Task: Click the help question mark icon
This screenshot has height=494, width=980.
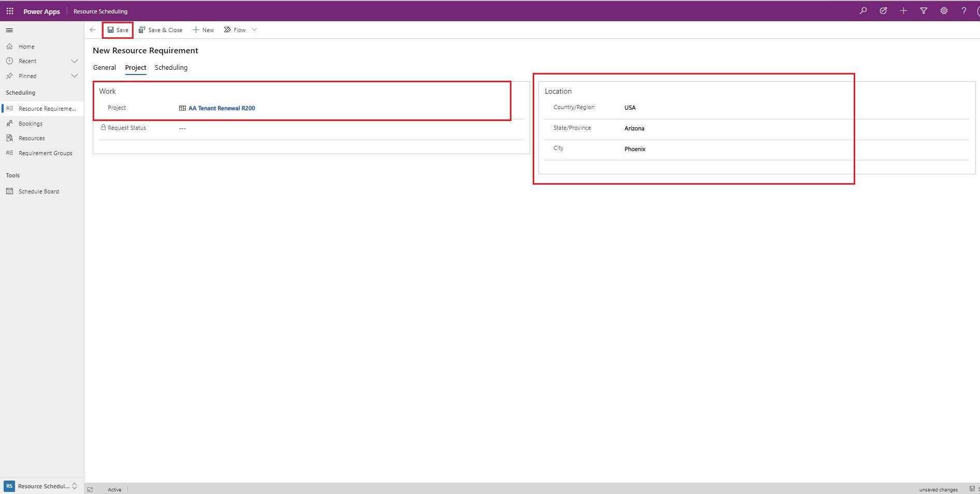Action: coord(964,11)
